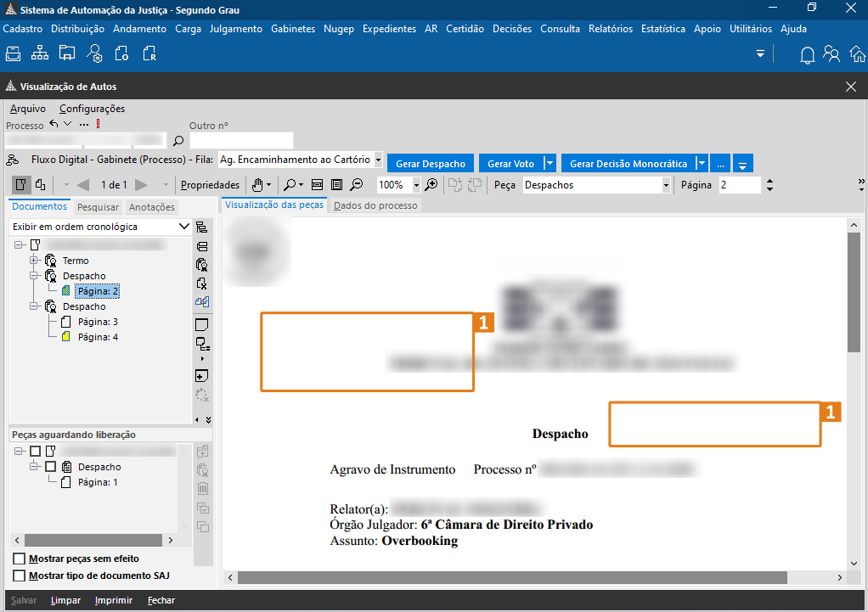Toggle single page document view icon
The height and width of the screenshot is (612, 868).
20,185
